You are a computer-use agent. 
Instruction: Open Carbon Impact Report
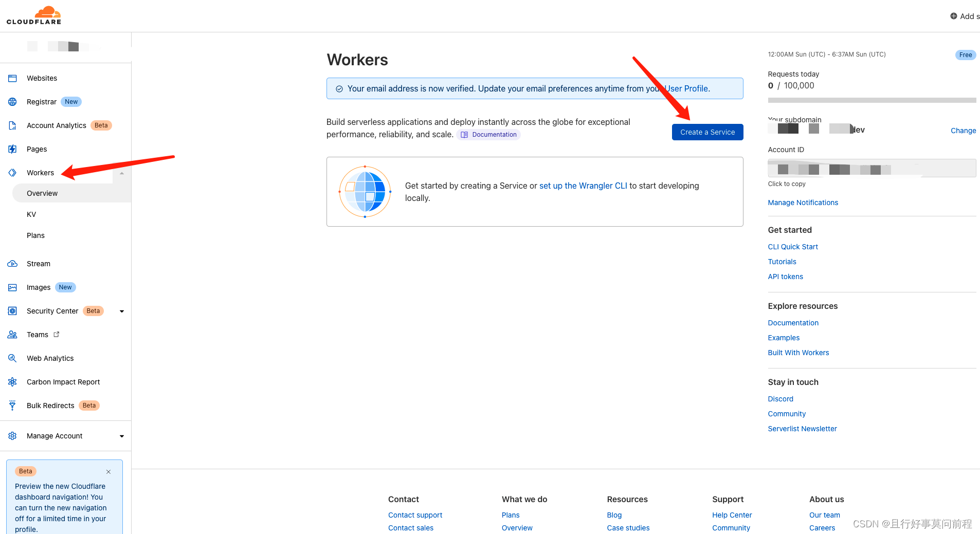pyautogui.click(x=63, y=382)
